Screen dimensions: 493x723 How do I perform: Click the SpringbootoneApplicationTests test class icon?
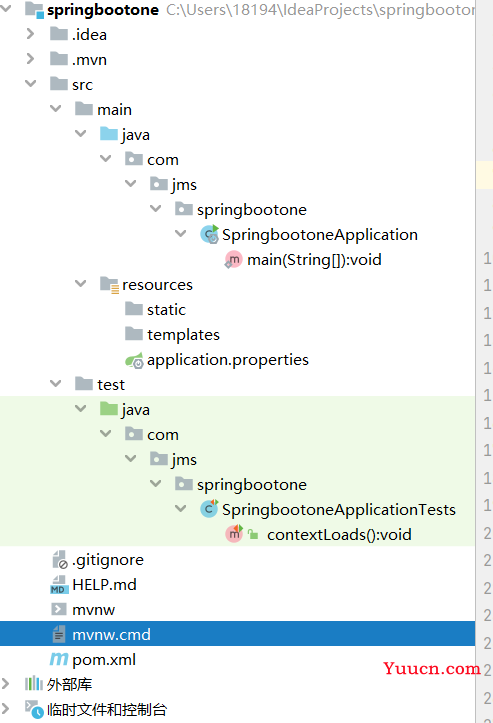[x=209, y=509]
